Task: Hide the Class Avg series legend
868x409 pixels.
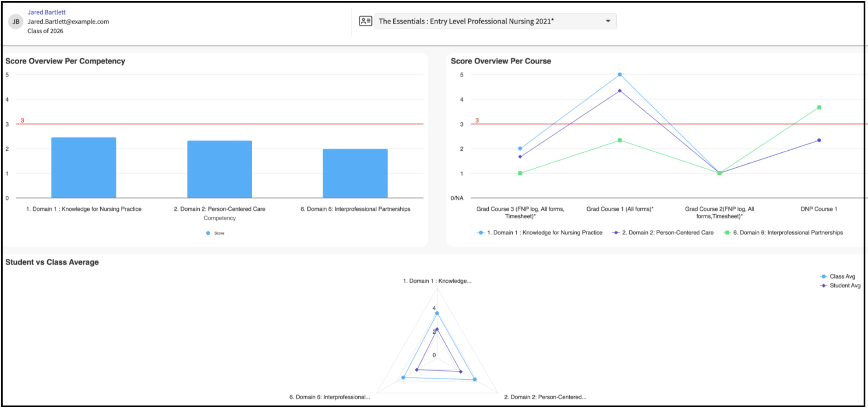Action: (837, 276)
